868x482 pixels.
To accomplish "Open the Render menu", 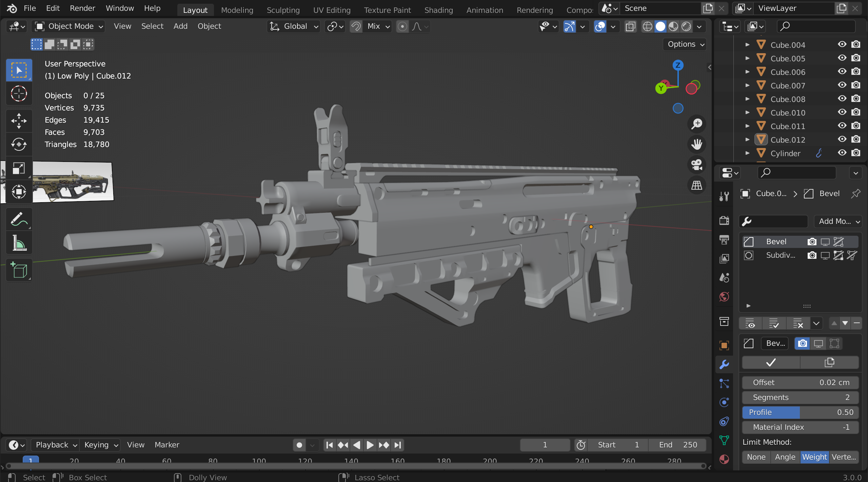I will coord(82,8).
